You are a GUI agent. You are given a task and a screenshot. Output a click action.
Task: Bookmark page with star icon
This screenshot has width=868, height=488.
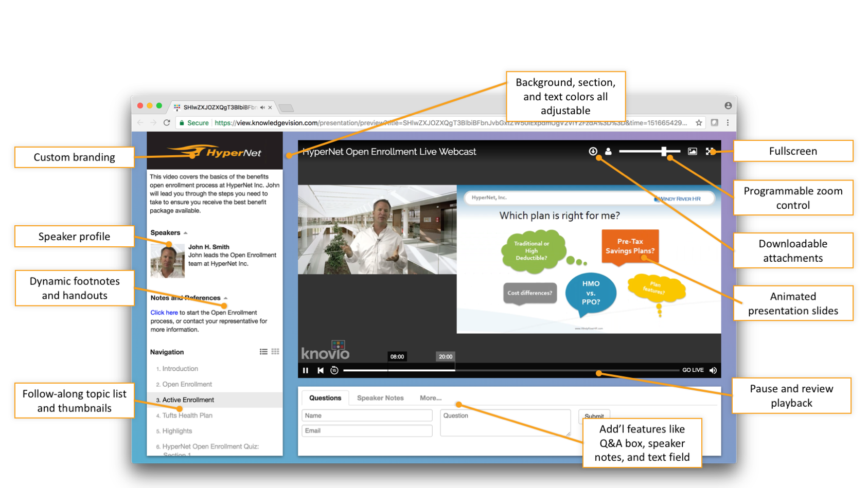[699, 123]
